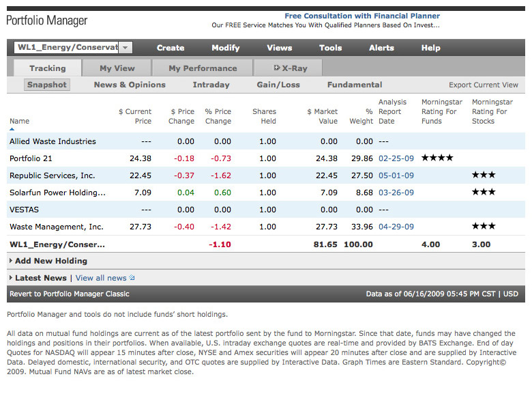Switch to the Tracking tab
532x409 pixels.
click(48, 68)
